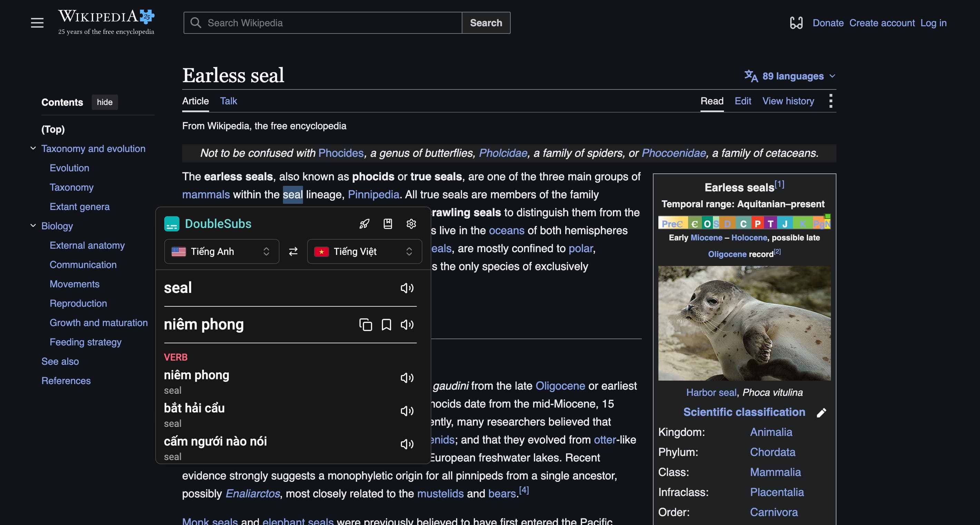The height and width of the screenshot is (525, 980).
Task: Collapse the Biology contents section
Action: coord(33,226)
